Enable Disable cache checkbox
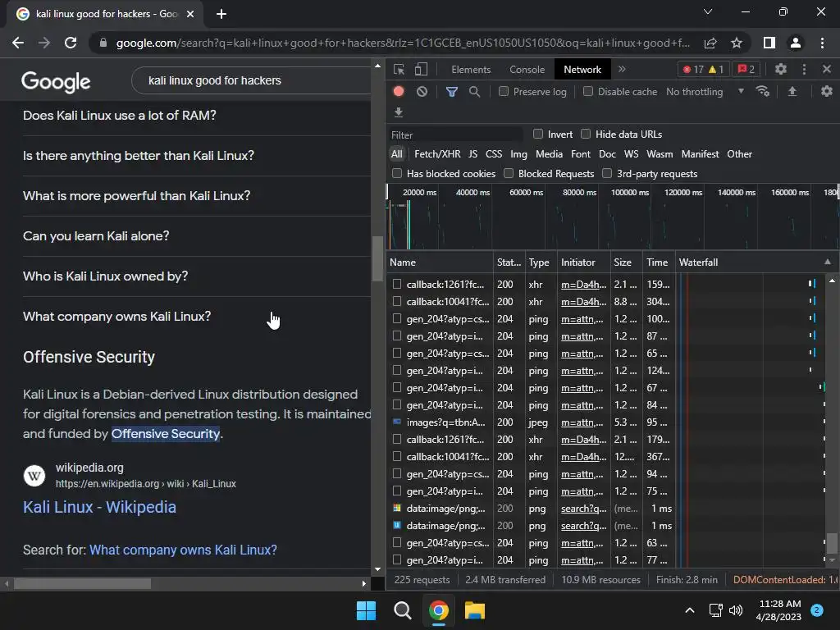The width and height of the screenshot is (840, 630). tap(588, 92)
